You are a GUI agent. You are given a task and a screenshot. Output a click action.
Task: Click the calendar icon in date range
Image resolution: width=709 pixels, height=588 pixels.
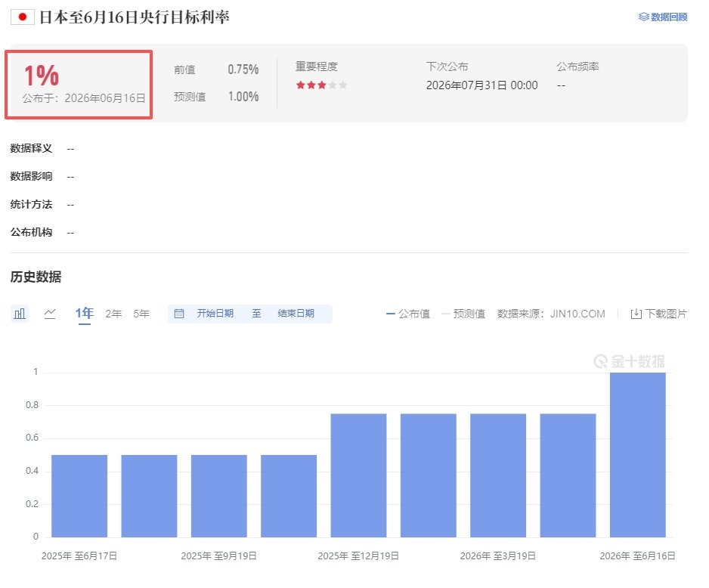pyautogui.click(x=179, y=314)
